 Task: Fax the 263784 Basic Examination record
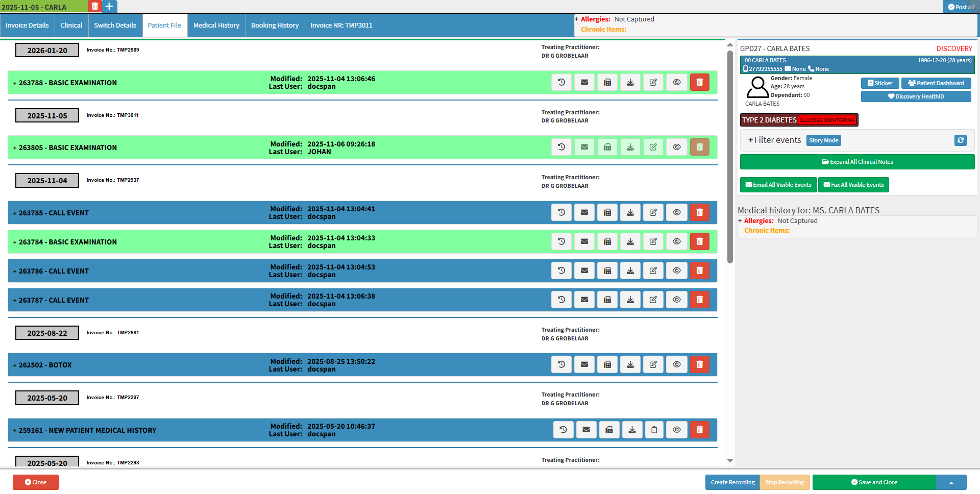coord(607,241)
